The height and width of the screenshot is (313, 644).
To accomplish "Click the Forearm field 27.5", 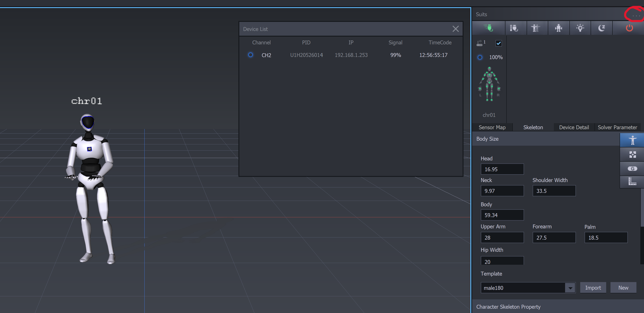I will click(554, 237).
